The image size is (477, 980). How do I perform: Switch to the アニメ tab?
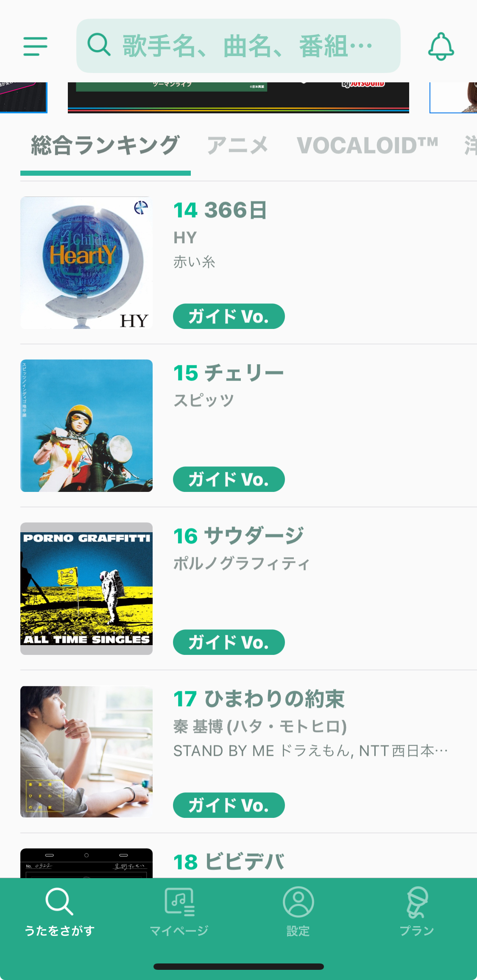(237, 146)
